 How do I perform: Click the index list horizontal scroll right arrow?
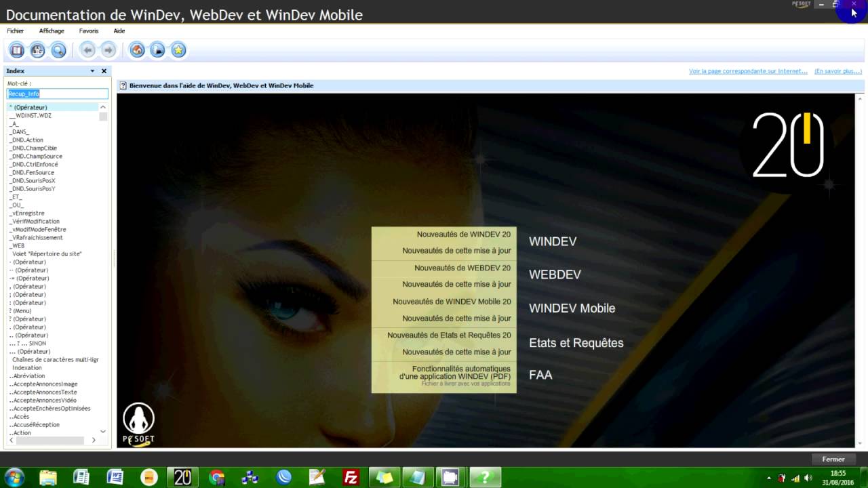(x=94, y=440)
